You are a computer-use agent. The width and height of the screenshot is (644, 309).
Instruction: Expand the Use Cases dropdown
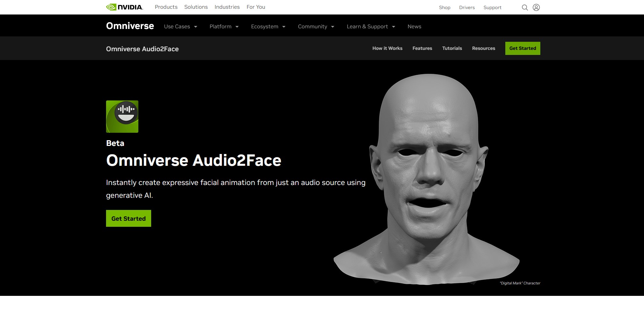180,27
